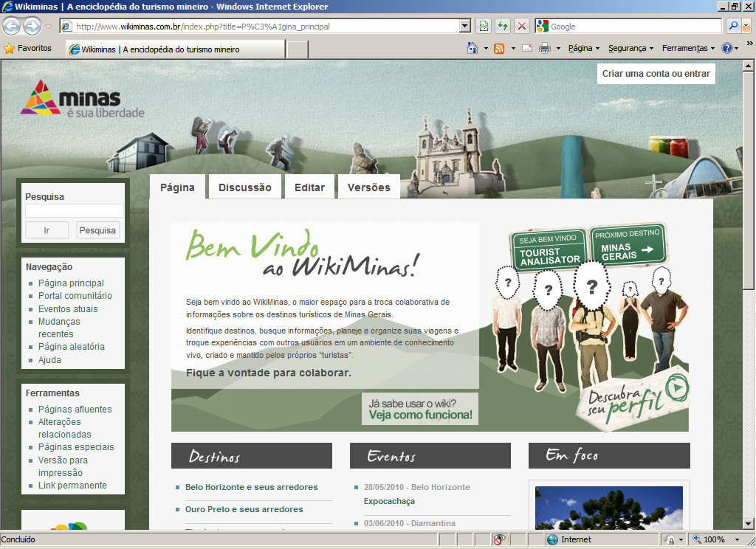Switch to the Versões tab

369,187
